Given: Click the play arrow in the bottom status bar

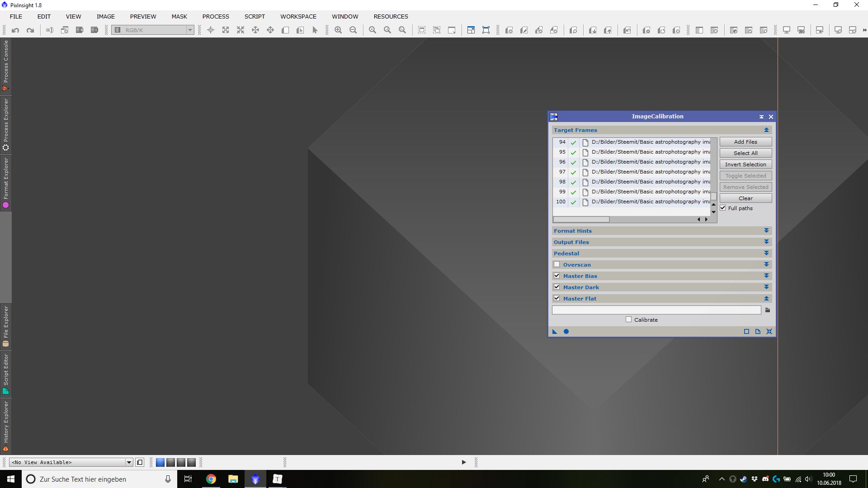Looking at the screenshot, I should point(464,462).
